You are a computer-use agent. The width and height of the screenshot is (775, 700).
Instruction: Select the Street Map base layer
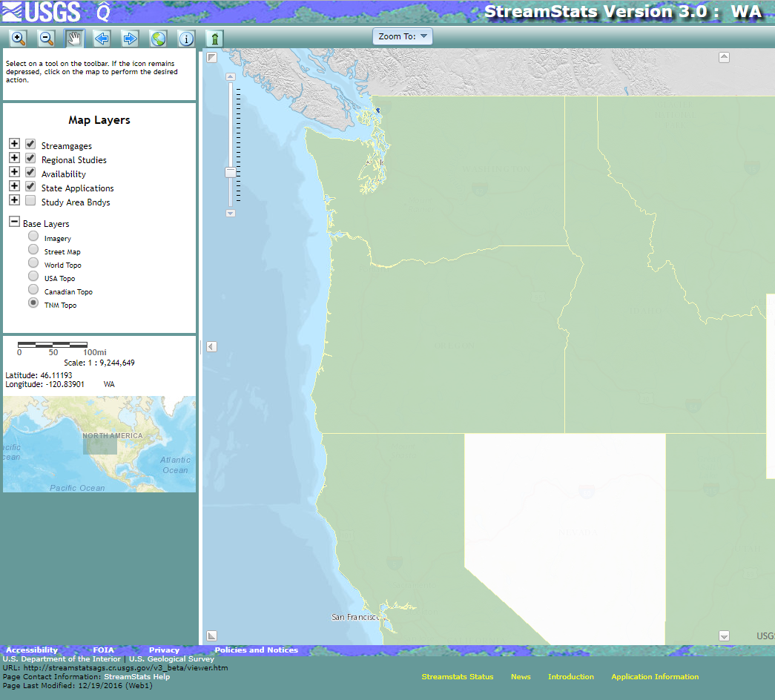click(x=33, y=249)
